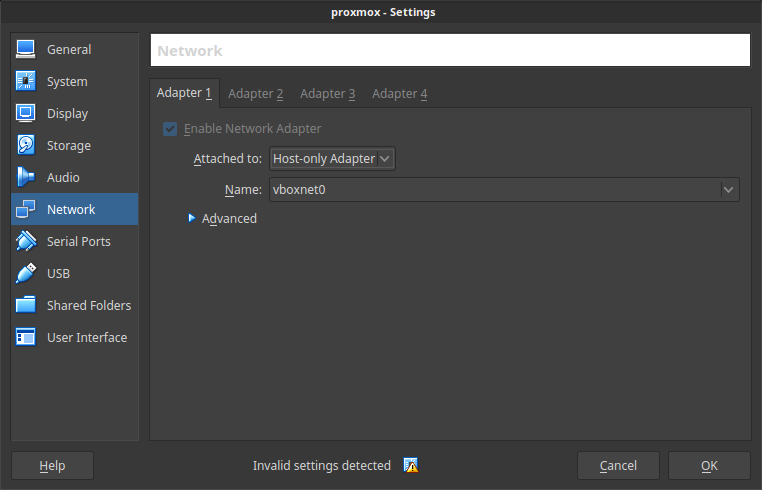Confirm settings with OK button
This screenshot has width=762, height=490.
click(x=709, y=465)
